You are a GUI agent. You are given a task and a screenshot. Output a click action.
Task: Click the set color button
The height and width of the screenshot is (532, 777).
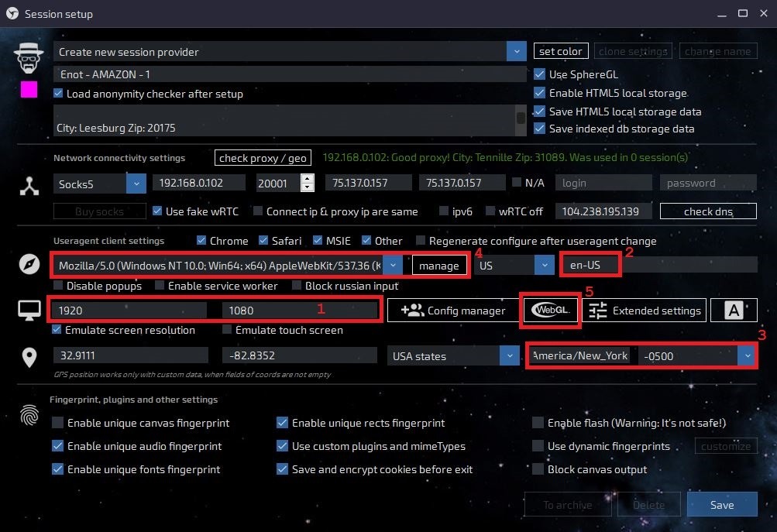tap(560, 51)
